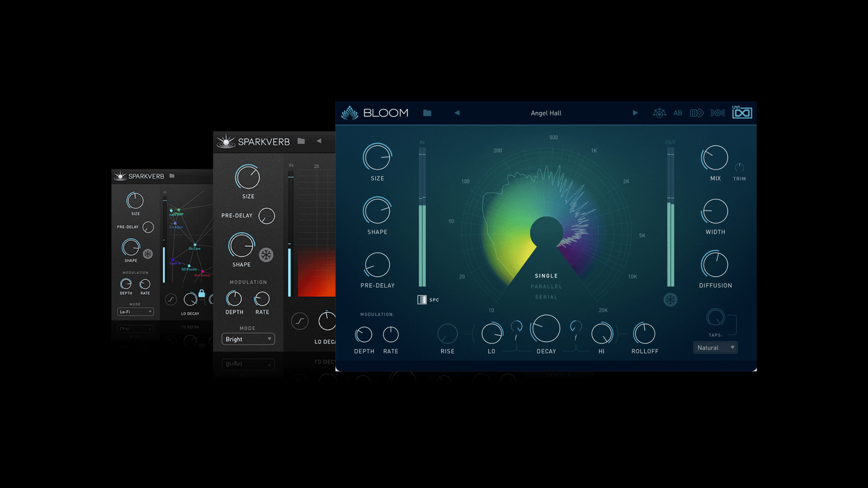Click the Decay knob in Bloom
Viewport: 868px width, 488px height.
click(546, 328)
